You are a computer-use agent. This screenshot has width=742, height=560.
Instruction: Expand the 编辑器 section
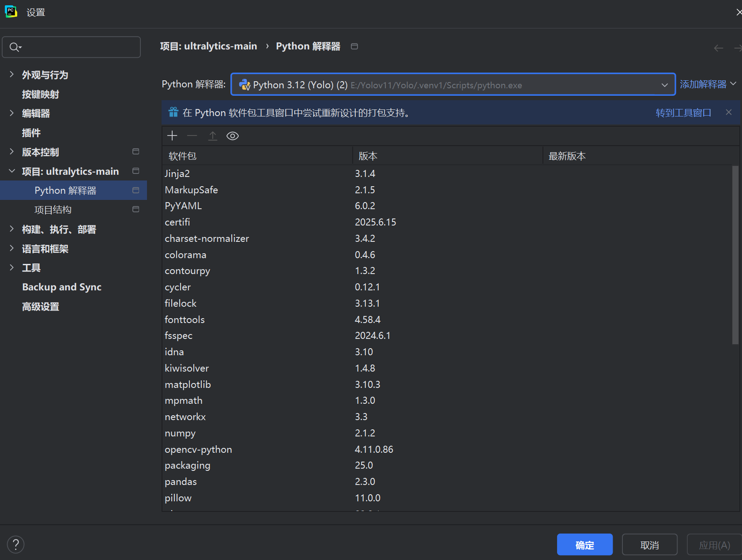12,113
